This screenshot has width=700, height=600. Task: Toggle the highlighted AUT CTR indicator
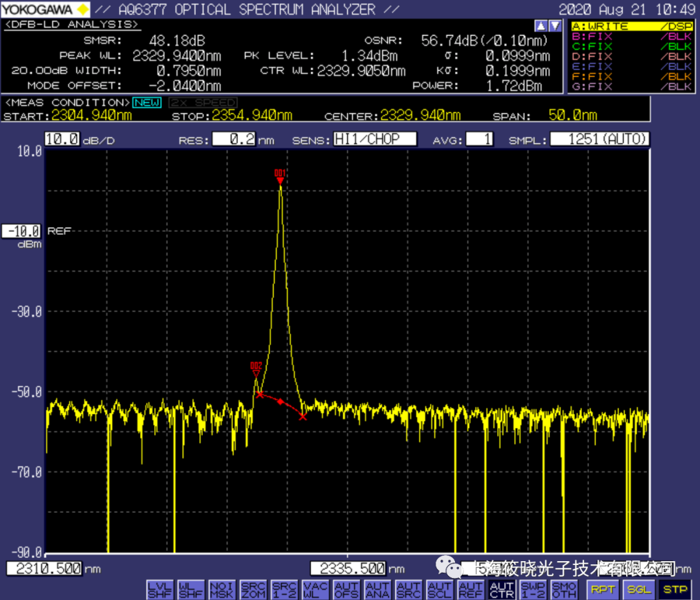[x=502, y=590]
